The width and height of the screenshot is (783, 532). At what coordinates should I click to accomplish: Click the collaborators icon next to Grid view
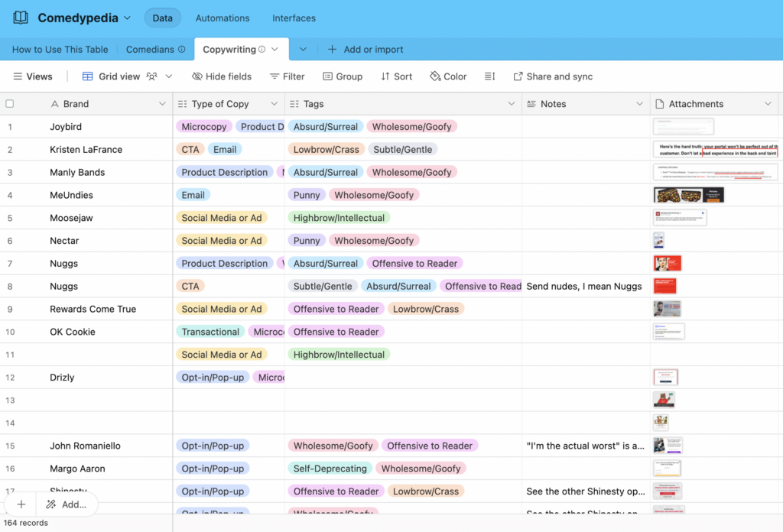coord(152,76)
